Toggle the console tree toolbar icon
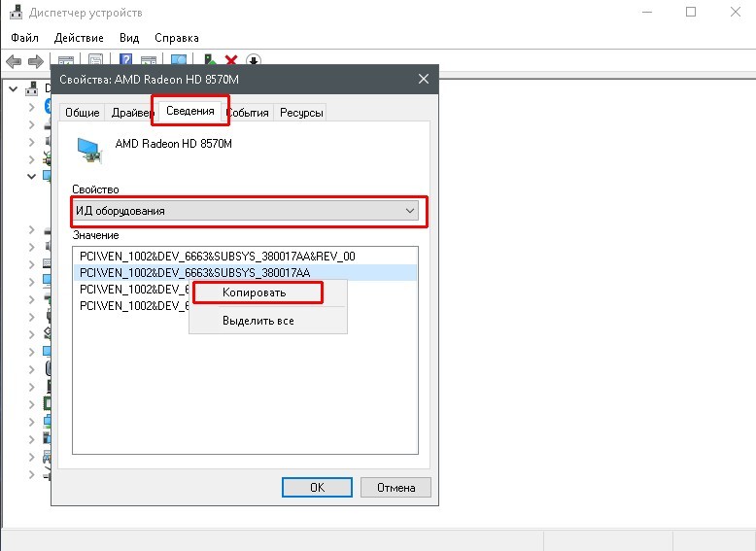The image size is (756, 551). tap(66, 60)
